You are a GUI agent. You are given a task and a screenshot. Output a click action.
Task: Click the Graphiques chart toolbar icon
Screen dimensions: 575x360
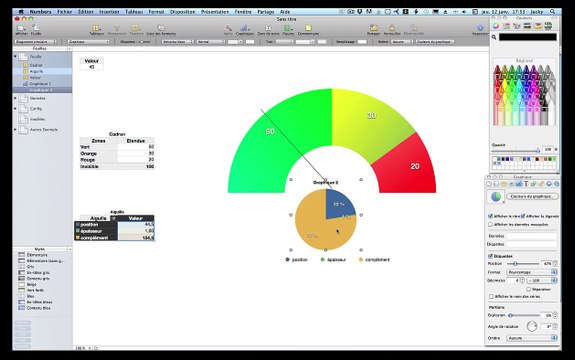pos(245,30)
